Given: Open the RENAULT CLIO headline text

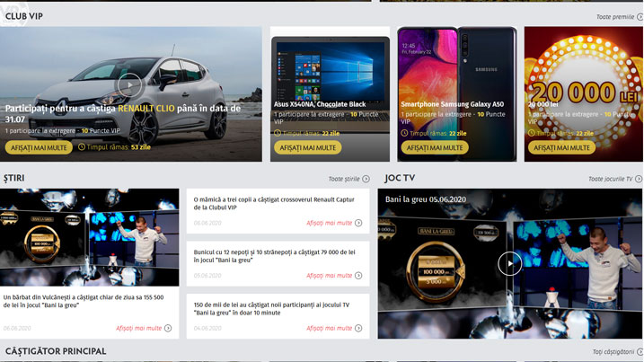Looking at the screenshot, I should pyautogui.click(x=146, y=109).
